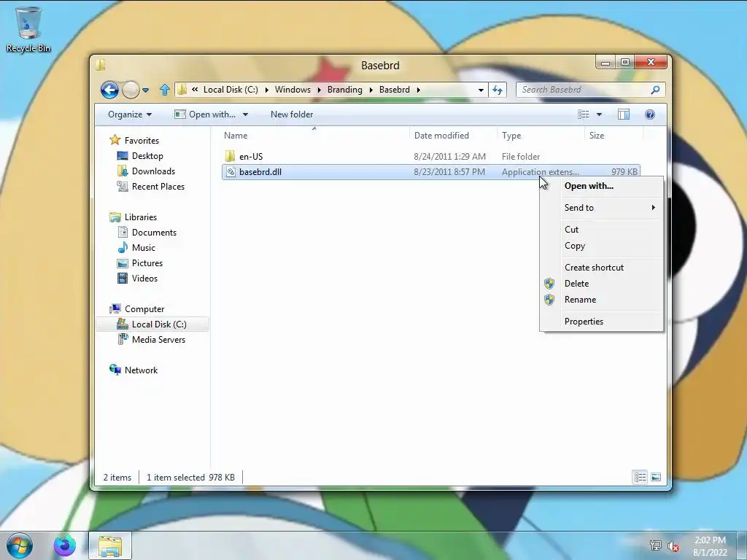The height and width of the screenshot is (560, 747).
Task: Choose Open with... in context menu
Action: (x=601, y=186)
